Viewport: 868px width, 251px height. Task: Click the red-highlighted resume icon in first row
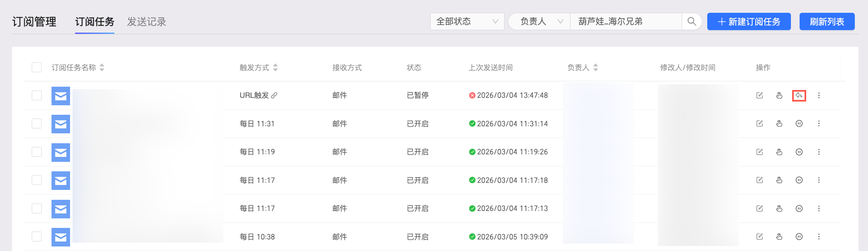tap(799, 95)
